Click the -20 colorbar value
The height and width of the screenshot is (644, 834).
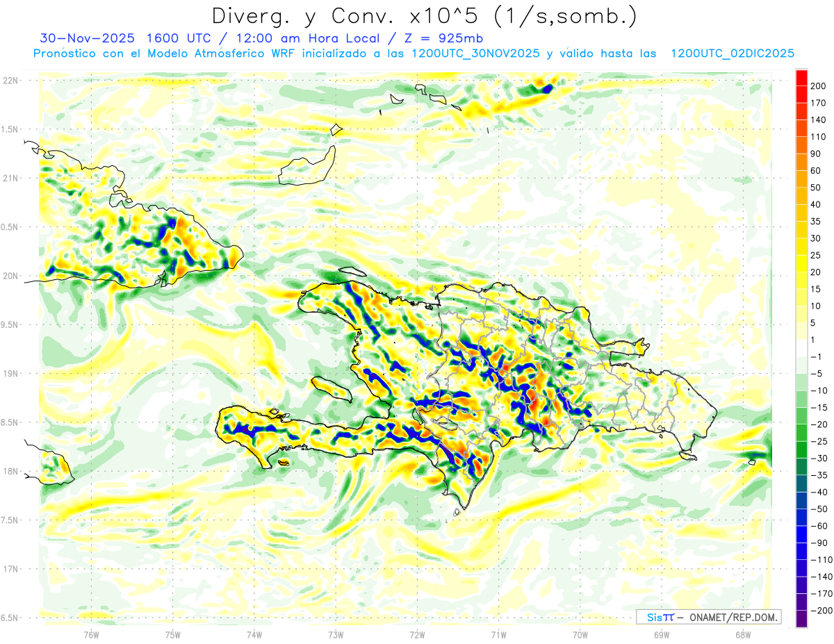(820, 424)
